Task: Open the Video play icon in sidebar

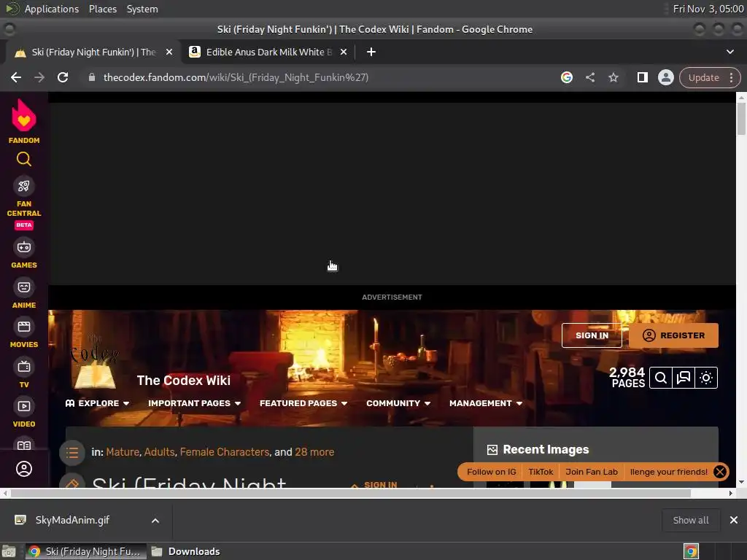Action: click(24, 406)
